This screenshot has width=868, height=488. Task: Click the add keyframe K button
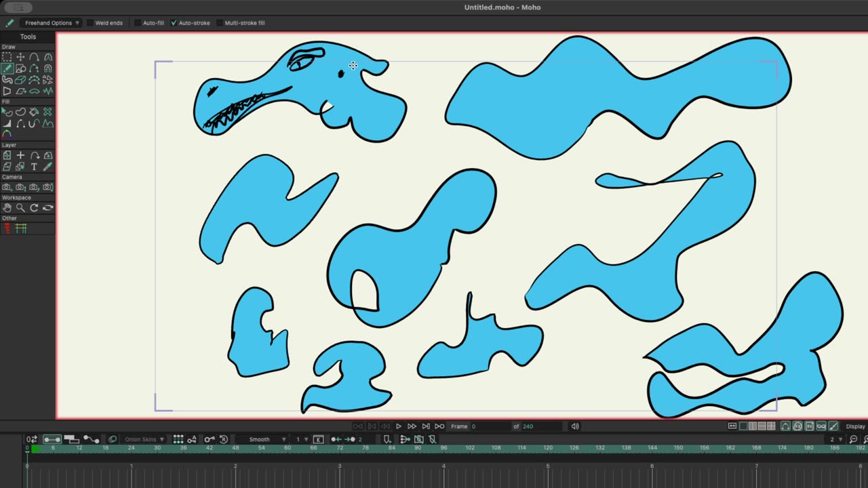point(318,439)
